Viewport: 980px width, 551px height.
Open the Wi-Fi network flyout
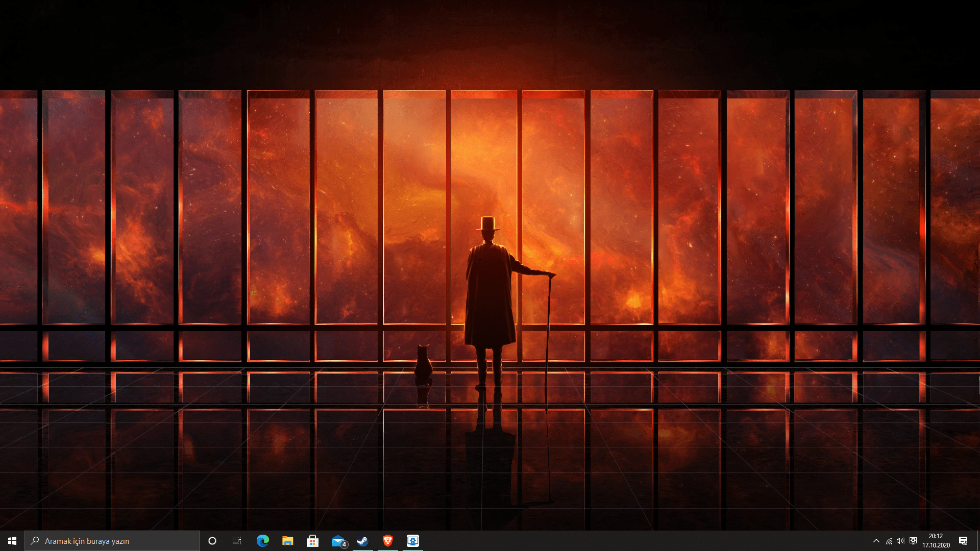[x=889, y=541]
